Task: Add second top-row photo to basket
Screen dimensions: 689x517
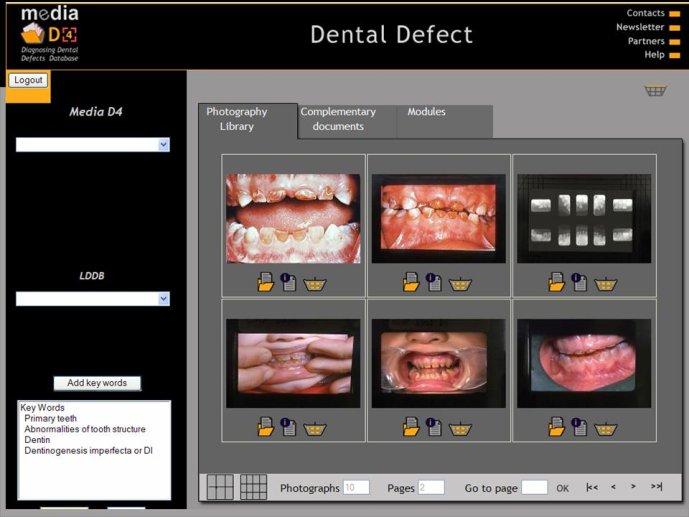Action: pos(460,284)
